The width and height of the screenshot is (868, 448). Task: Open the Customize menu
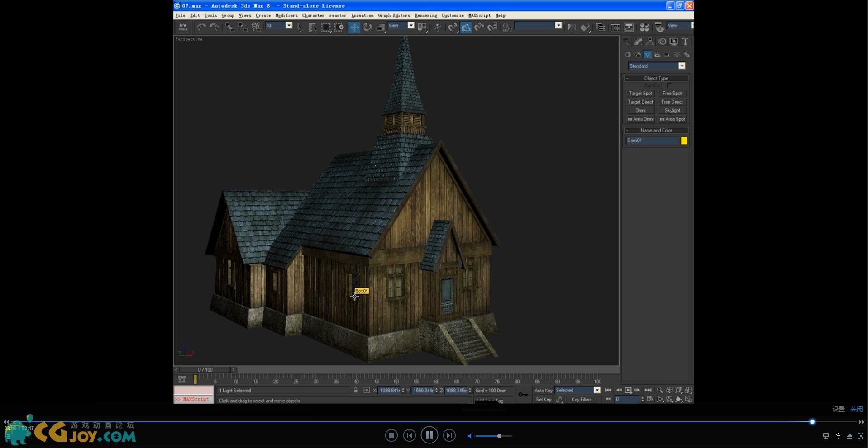(x=453, y=15)
